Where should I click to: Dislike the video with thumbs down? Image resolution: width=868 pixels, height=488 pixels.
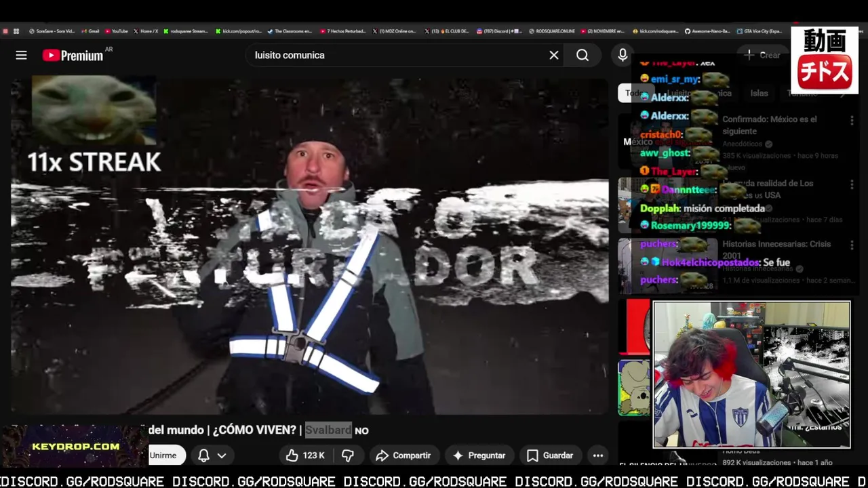(x=348, y=455)
